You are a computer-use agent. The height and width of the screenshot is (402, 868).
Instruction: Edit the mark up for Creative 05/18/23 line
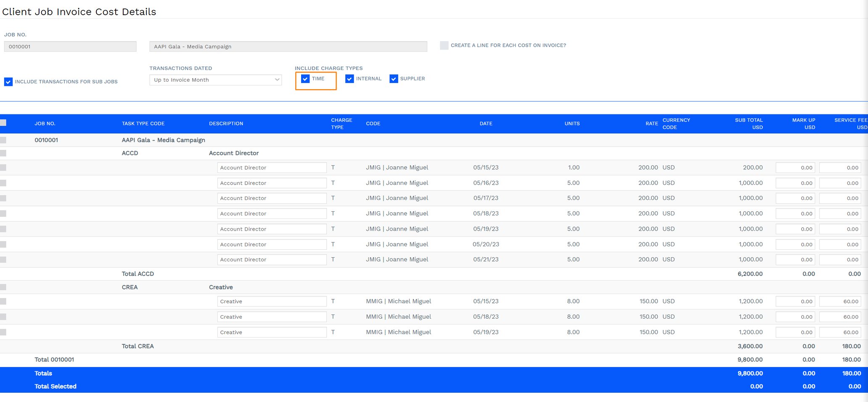click(x=795, y=317)
